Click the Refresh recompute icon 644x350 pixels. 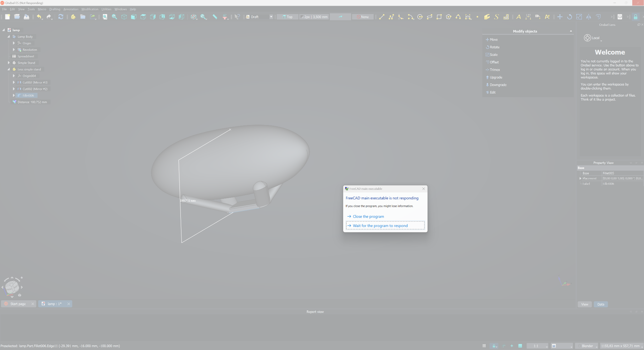point(61,17)
